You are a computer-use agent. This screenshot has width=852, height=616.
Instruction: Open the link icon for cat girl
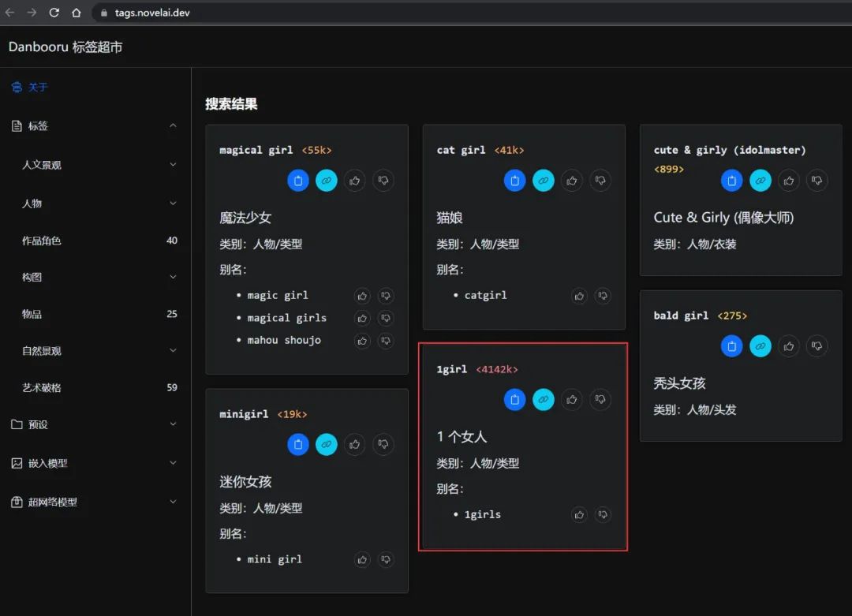544,181
